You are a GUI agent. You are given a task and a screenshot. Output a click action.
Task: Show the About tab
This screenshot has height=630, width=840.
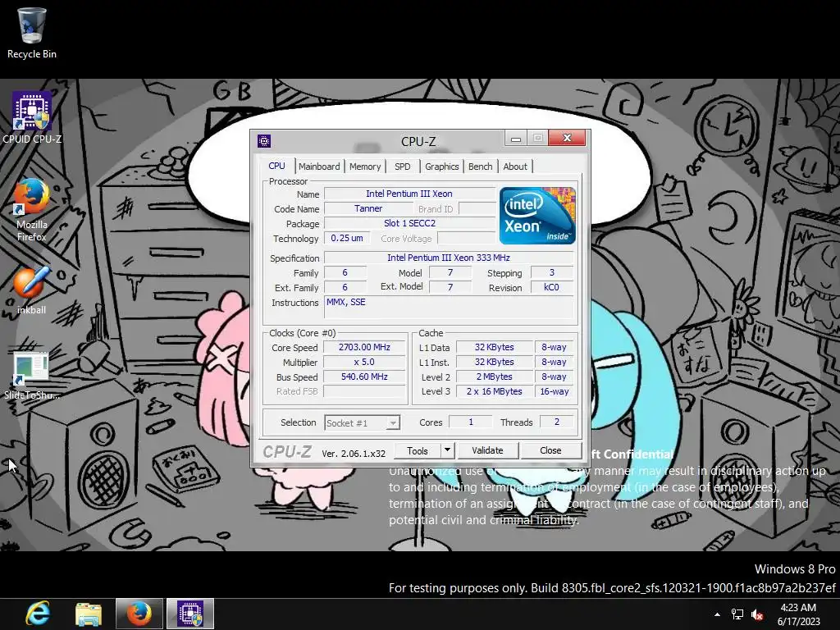(x=515, y=167)
